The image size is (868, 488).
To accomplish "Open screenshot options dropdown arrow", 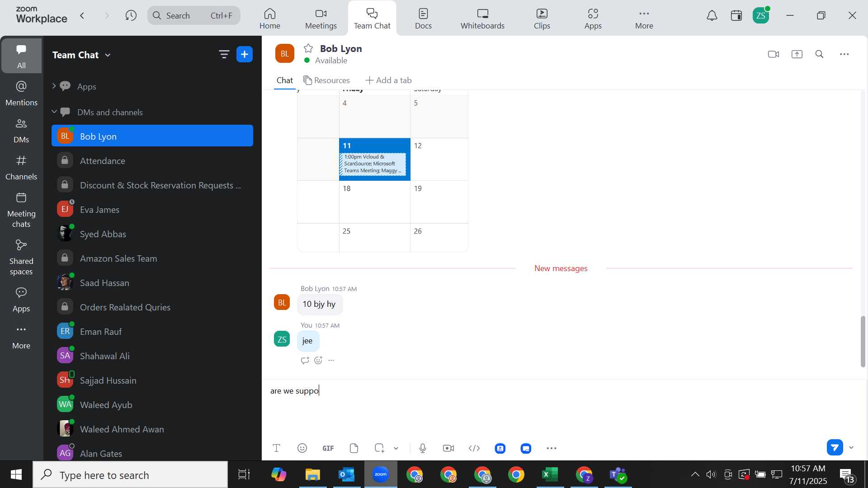I will pos(396,448).
